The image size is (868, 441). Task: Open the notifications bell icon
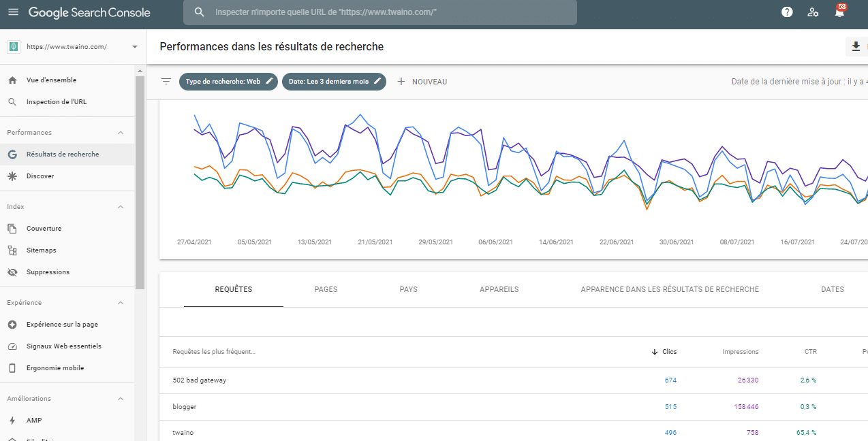[x=839, y=12]
